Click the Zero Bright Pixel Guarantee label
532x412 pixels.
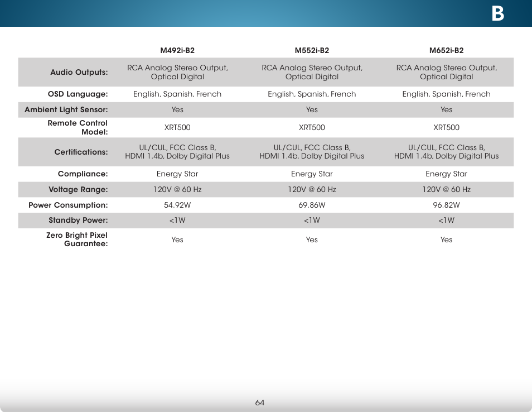[x=77, y=239]
